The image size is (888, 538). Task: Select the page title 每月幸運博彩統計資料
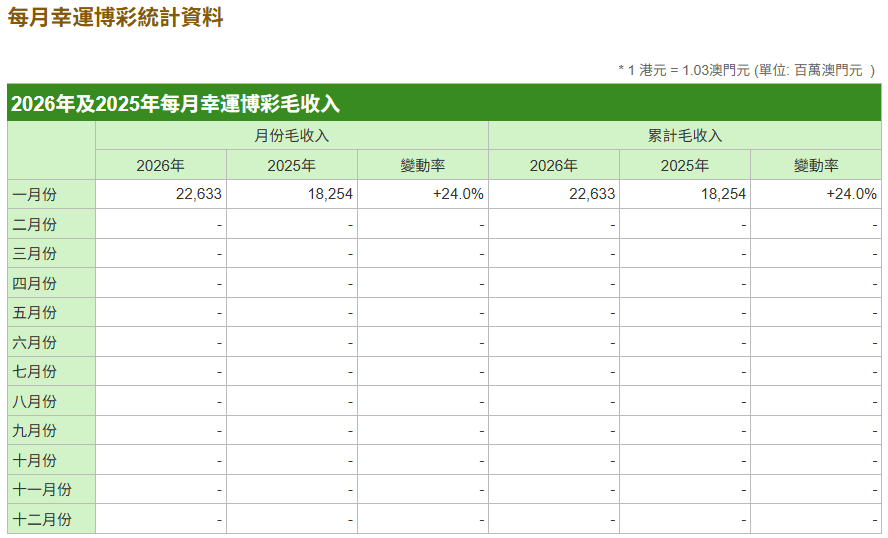(x=115, y=18)
